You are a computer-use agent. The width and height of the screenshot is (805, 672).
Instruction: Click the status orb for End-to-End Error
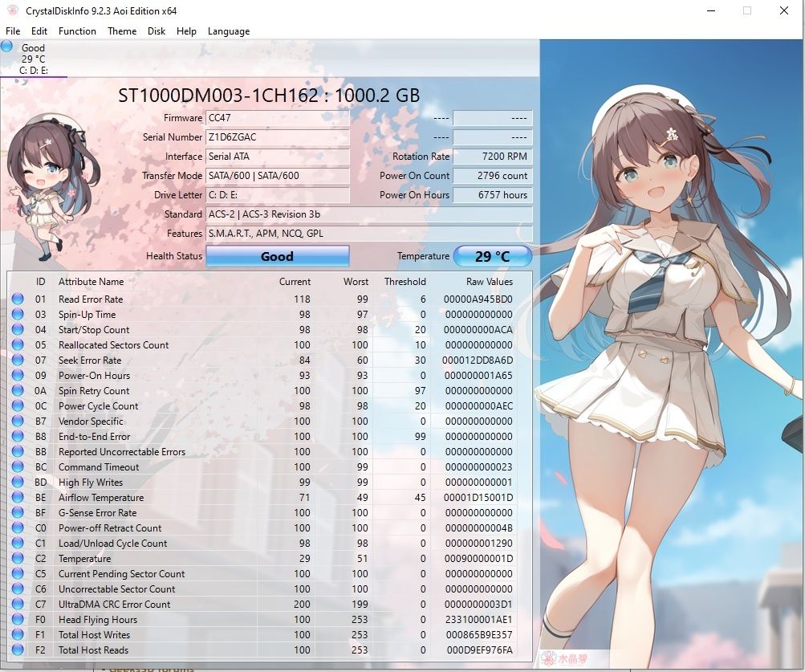pyautogui.click(x=18, y=436)
